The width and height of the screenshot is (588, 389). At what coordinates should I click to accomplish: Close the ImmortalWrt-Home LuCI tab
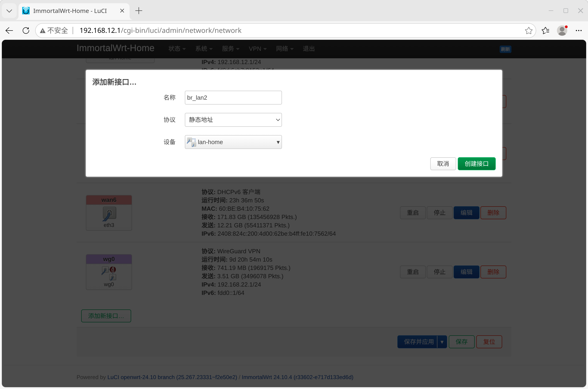pyautogui.click(x=122, y=11)
